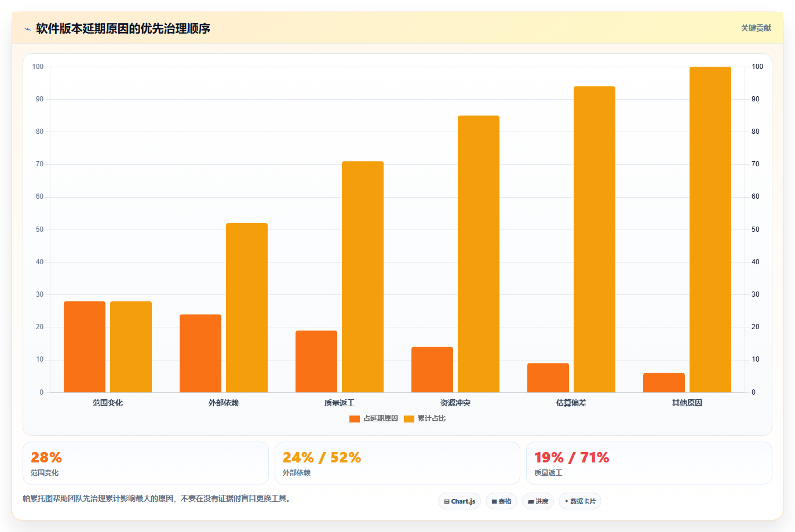Click the 质量返工 cumulative amber bar

point(363,277)
